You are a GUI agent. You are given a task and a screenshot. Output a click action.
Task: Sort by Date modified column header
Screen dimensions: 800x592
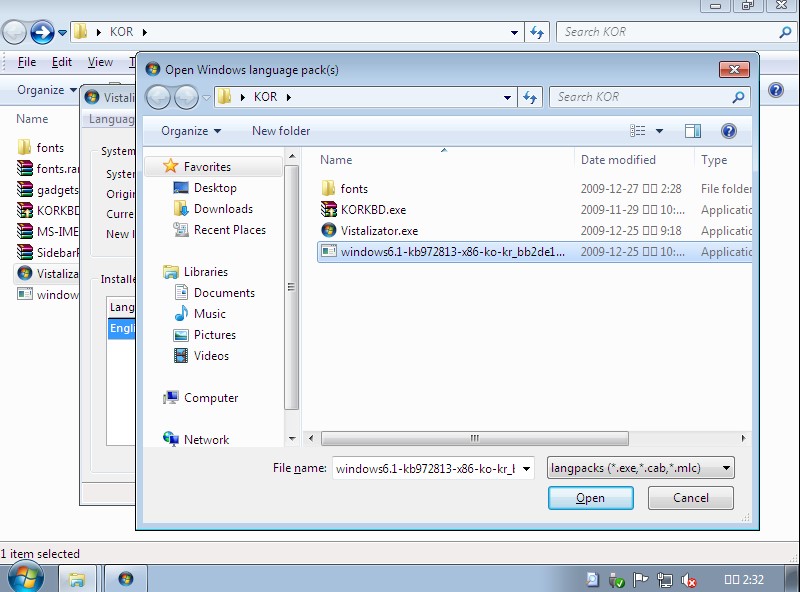pos(618,160)
